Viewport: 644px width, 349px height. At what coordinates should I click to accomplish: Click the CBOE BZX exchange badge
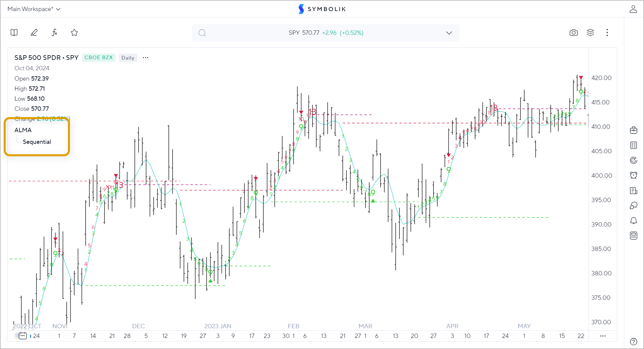coord(99,58)
